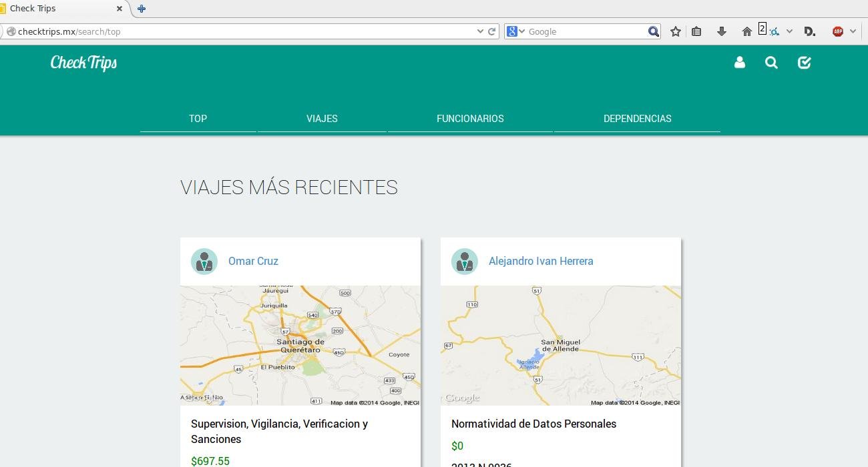Open Omar Cruz profile link

253,262
